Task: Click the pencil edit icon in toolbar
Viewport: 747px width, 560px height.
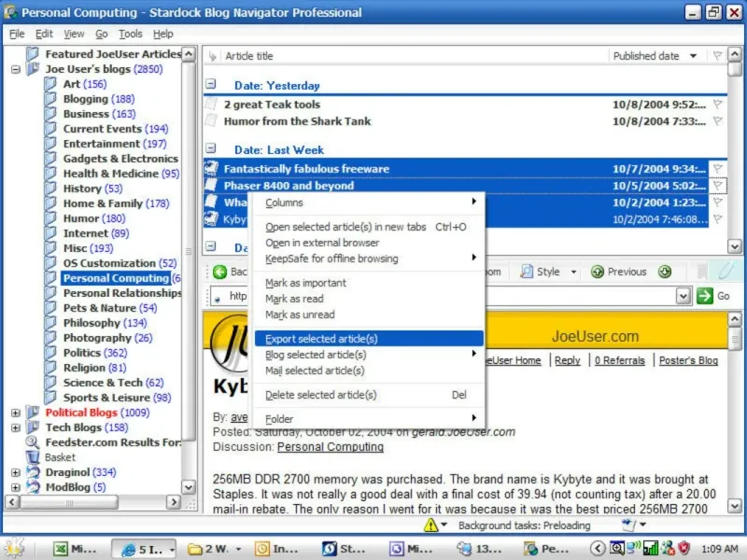Action: tap(726, 271)
